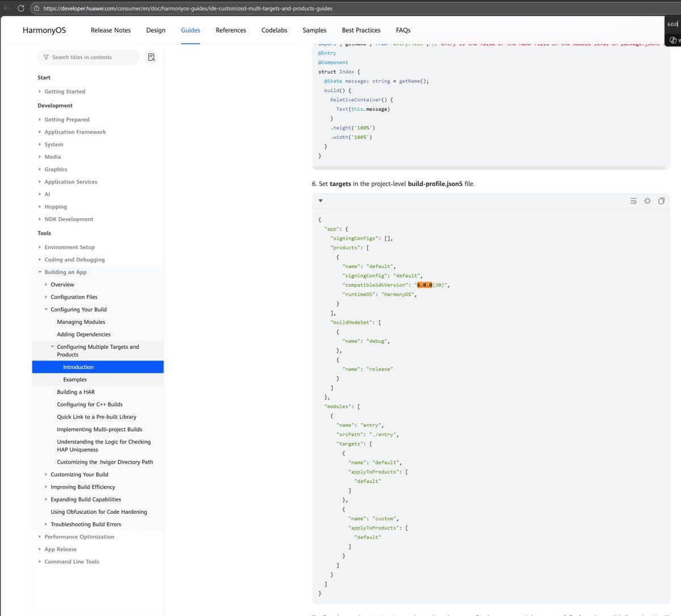Switch code theme with sun icon
Image resolution: width=681 pixels, height=616 pixels.
pyautogui.click(x=648, y=201)
